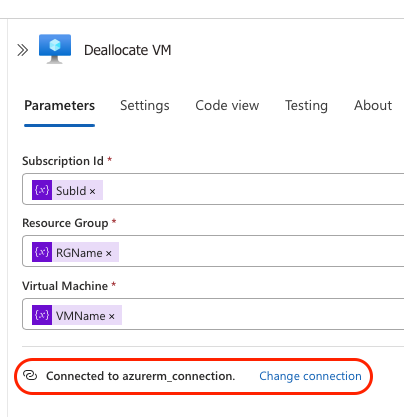Click the connection link icon

click(x=30, y=375)
